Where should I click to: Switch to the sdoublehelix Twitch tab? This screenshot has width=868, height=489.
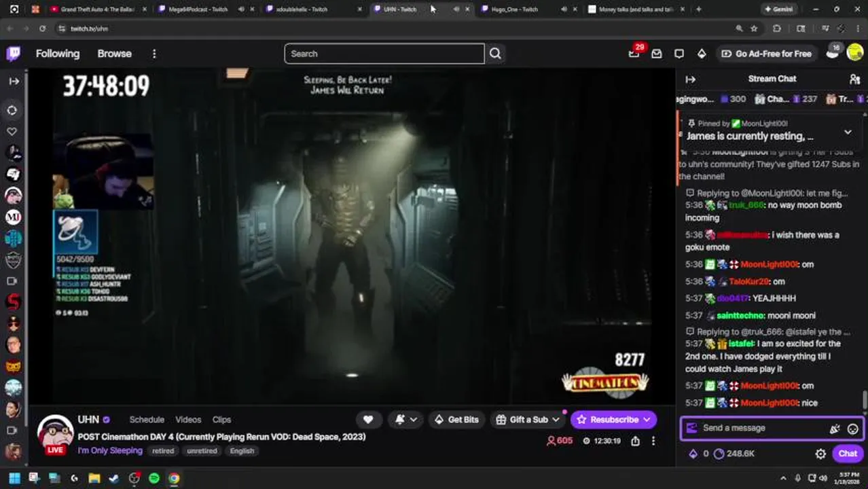pos(302,10)
